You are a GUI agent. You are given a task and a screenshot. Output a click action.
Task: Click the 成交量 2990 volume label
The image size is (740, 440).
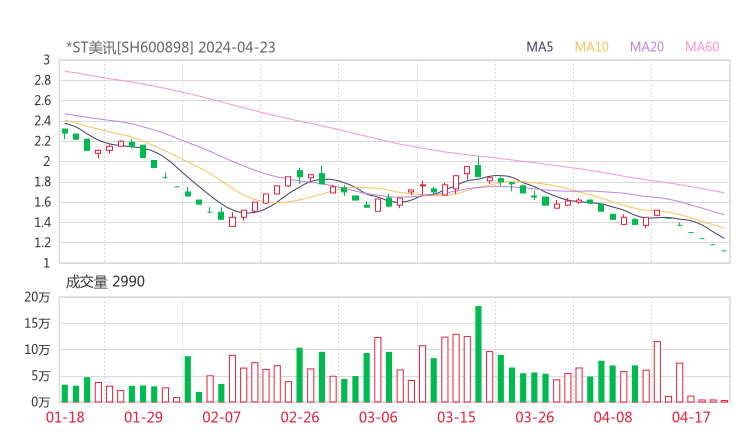pyautogui.click(x=105, y=282)
